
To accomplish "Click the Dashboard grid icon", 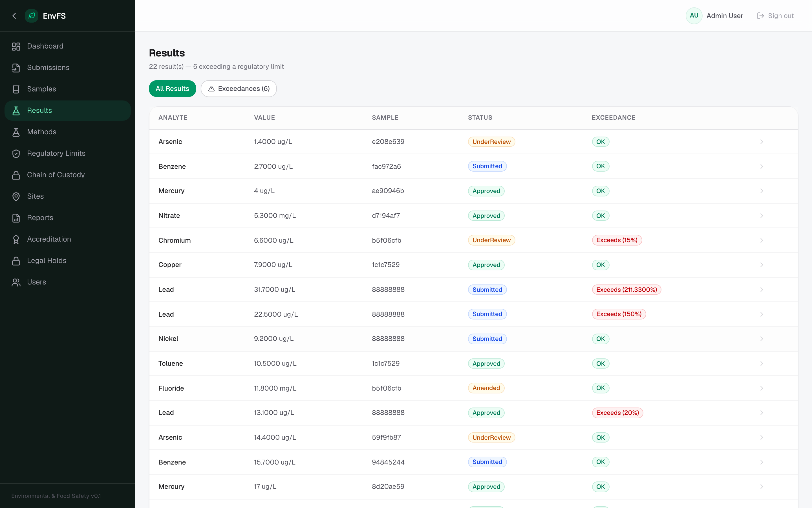I will [x=16, y=46].
